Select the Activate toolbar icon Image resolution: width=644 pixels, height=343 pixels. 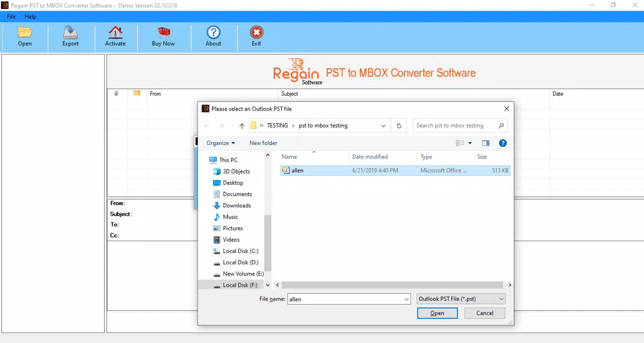[115, 36]
